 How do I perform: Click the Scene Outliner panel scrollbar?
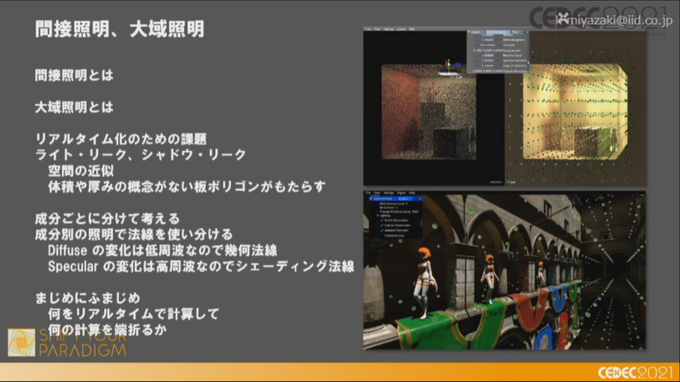(x=422, y=223)
